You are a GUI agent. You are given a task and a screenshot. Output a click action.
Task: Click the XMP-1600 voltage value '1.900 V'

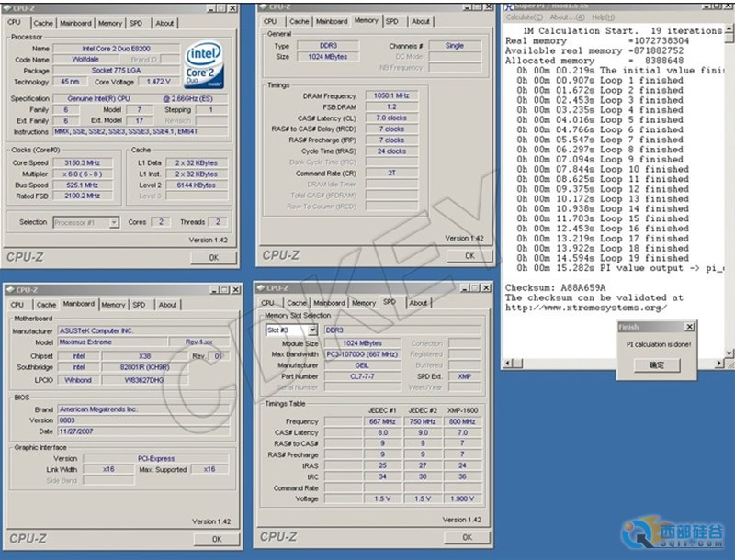point(462,498)
